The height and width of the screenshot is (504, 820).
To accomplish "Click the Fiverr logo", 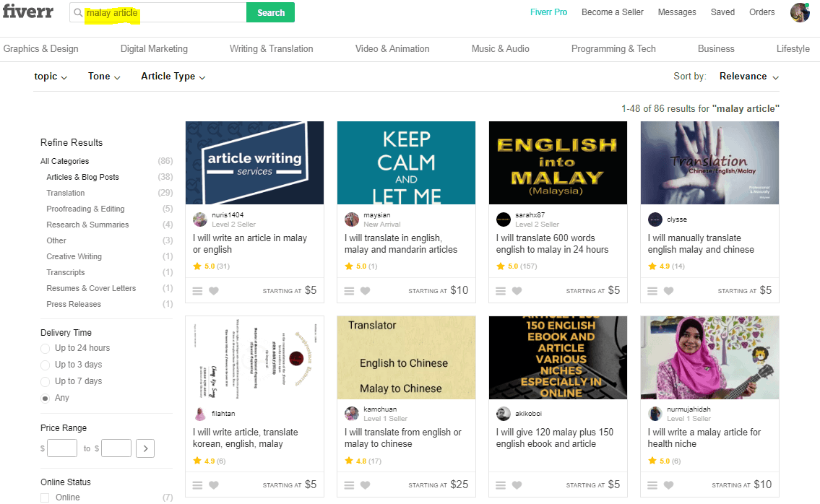I will pos(27,12).
